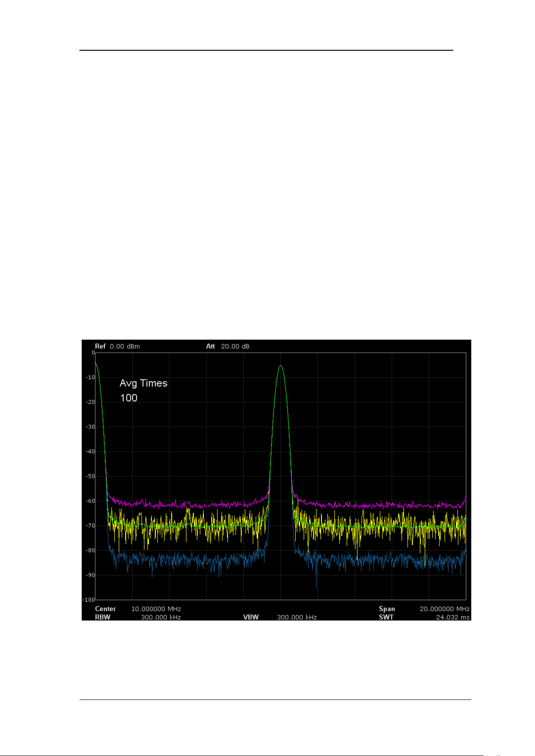Click the -80 amplitude axis label
The image size is (535, 756).
click(90, 550)
